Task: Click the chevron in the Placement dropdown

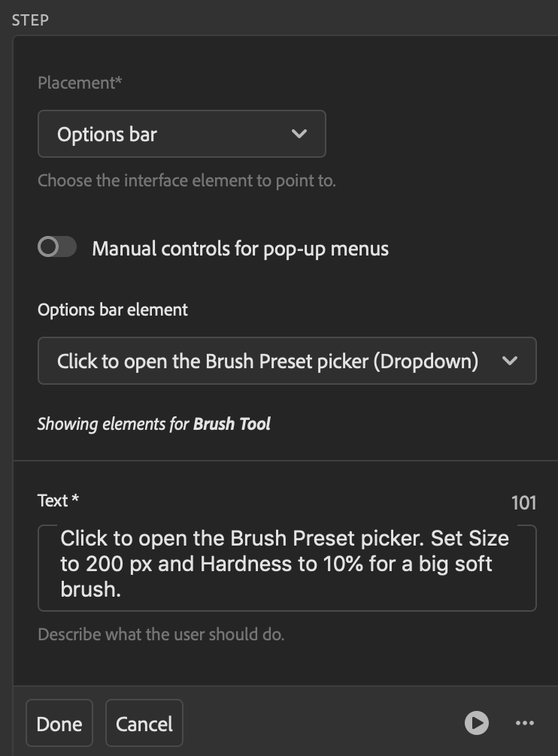Action: tap(299, 135)
